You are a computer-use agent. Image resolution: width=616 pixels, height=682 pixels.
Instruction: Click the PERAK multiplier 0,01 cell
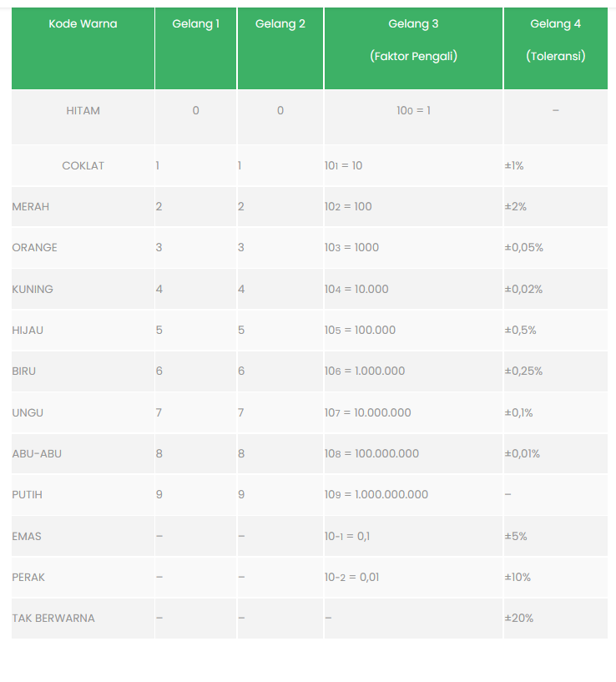point(413,577)
